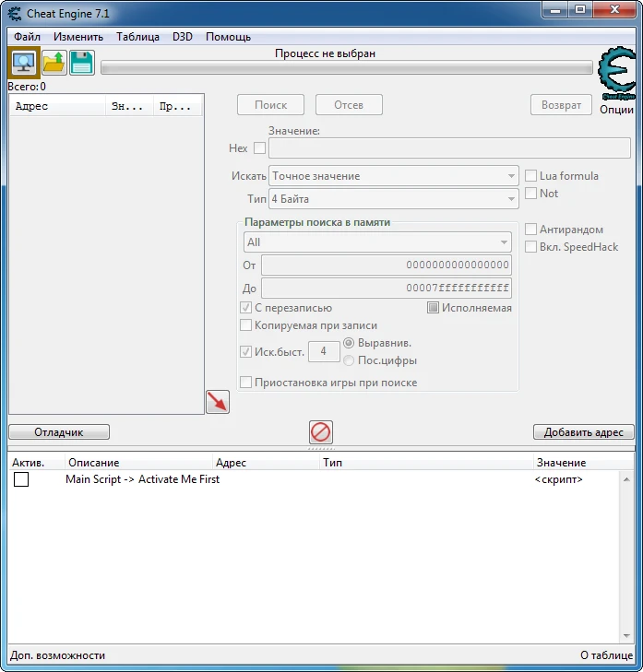This screenshot has height=672, width=643.
Task: Toggle the Иск.быст. checkbox
Action: [x=245, y=352]
